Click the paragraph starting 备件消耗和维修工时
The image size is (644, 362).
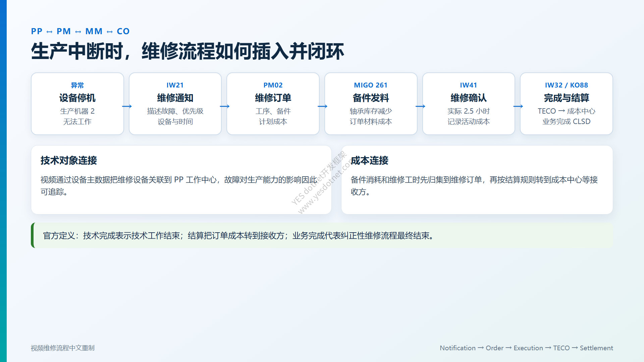pos(474,186)
